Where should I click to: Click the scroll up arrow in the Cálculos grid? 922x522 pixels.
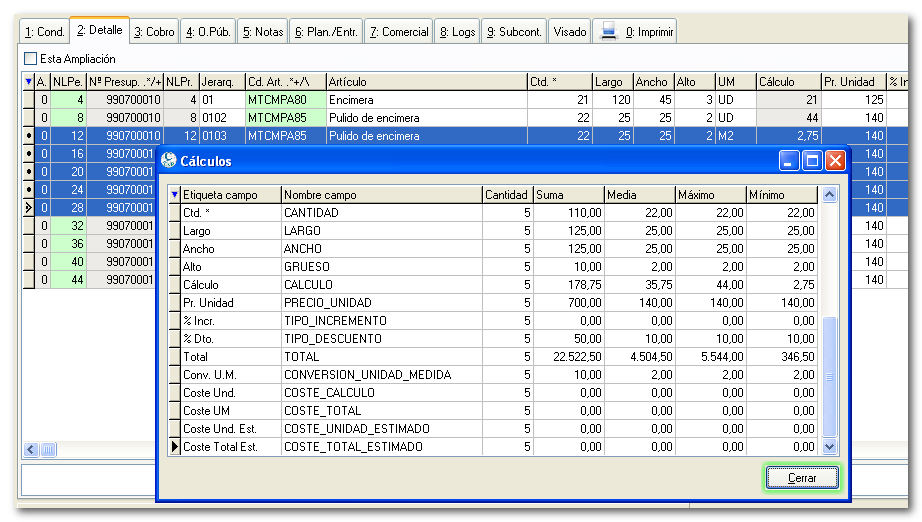coord(830,195)
